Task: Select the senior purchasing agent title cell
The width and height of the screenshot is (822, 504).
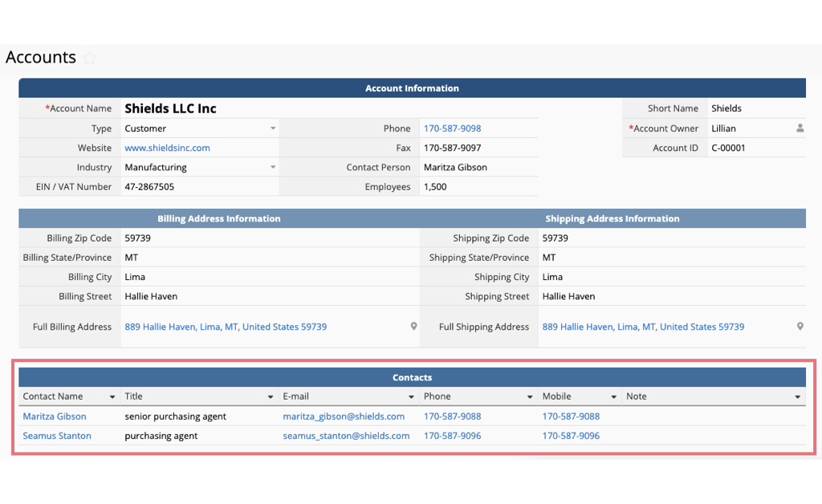Action: click(x=200, y=417)
